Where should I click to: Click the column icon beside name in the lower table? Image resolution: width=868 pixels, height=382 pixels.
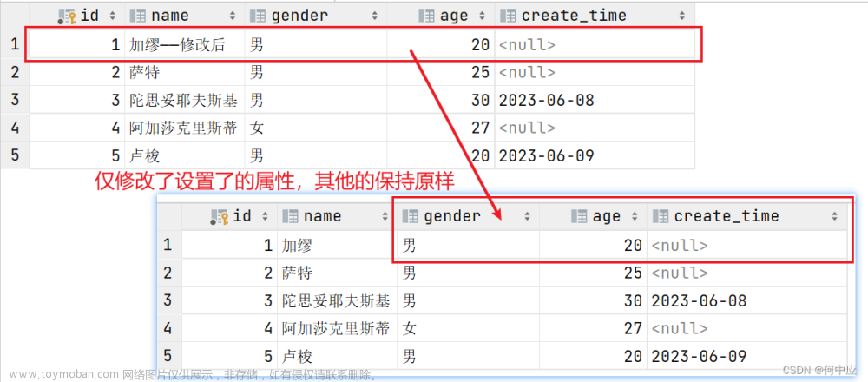click(x=290, y=216)
